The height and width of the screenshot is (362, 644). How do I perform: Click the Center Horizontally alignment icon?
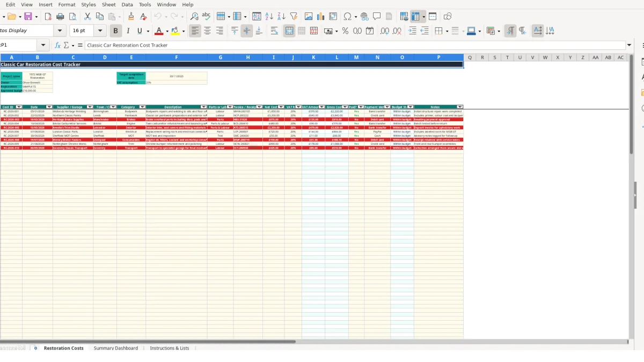click(207, 31)
